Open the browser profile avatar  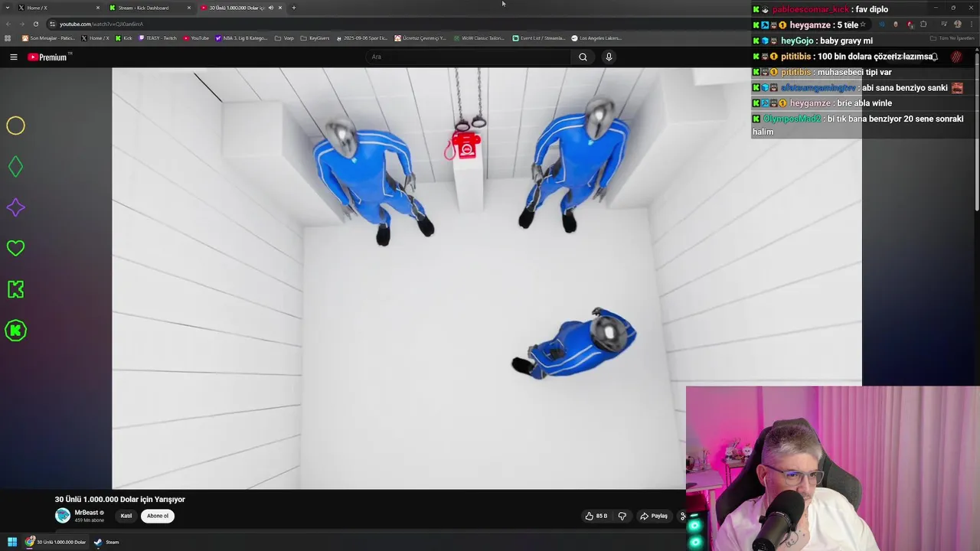[957, 24]
